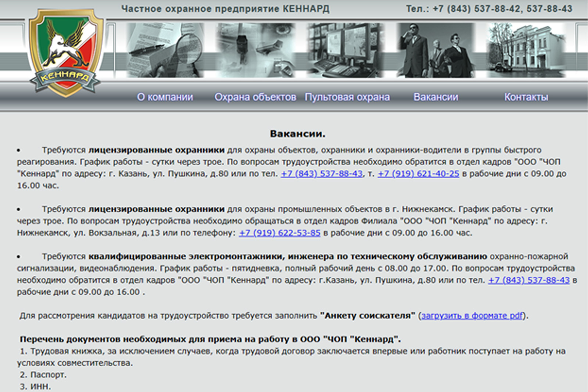Call the +7 (919) 621-40-25 phone link
Screen dimensions: 588x392
point(418,174)
